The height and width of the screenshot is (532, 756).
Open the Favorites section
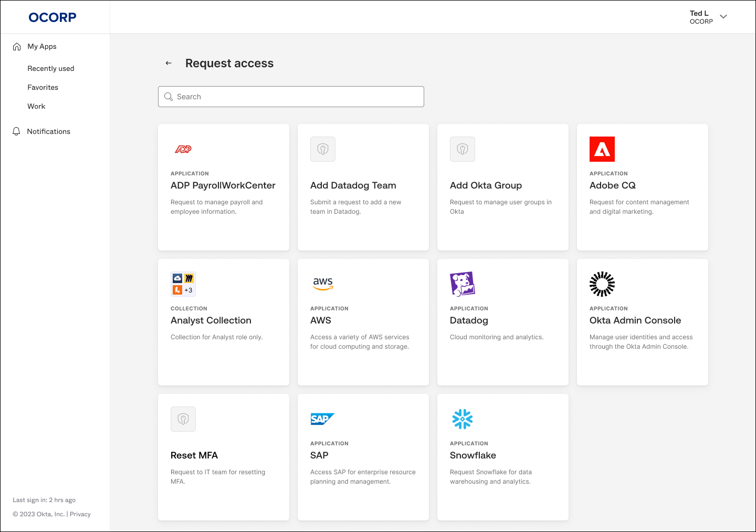click(43, 87)
